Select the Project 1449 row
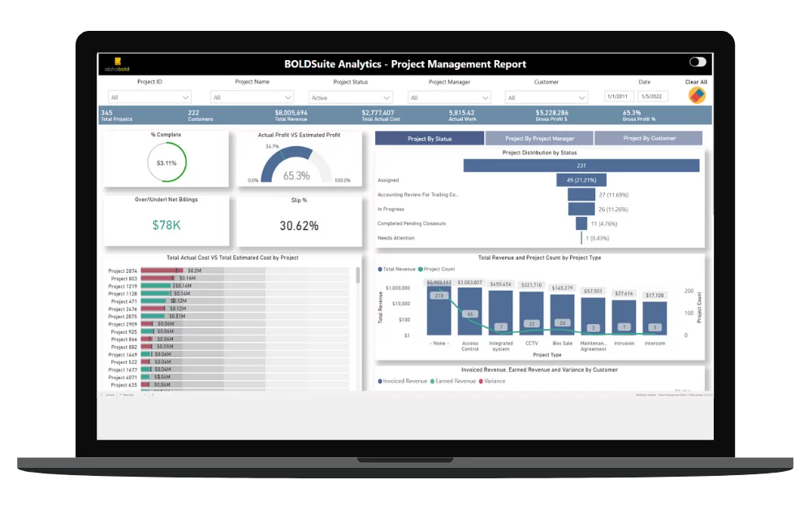This screenshot has height=510, width=812. 228,354
